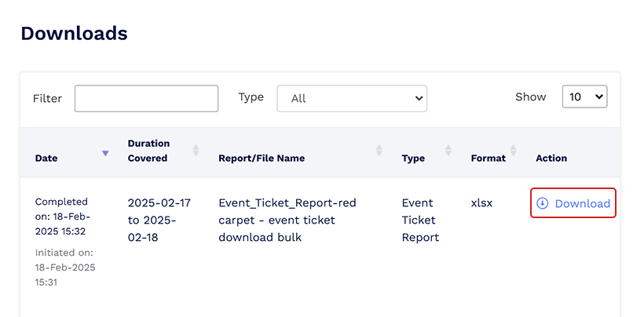The image size is (644, 317).
Task: Click the circular download arrow icon
Action: click(x=543, y=203)
